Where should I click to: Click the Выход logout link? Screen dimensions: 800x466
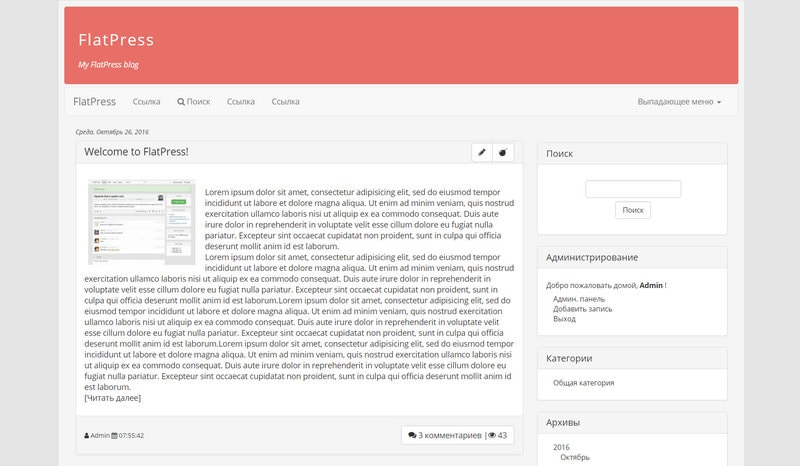(564, 319)
